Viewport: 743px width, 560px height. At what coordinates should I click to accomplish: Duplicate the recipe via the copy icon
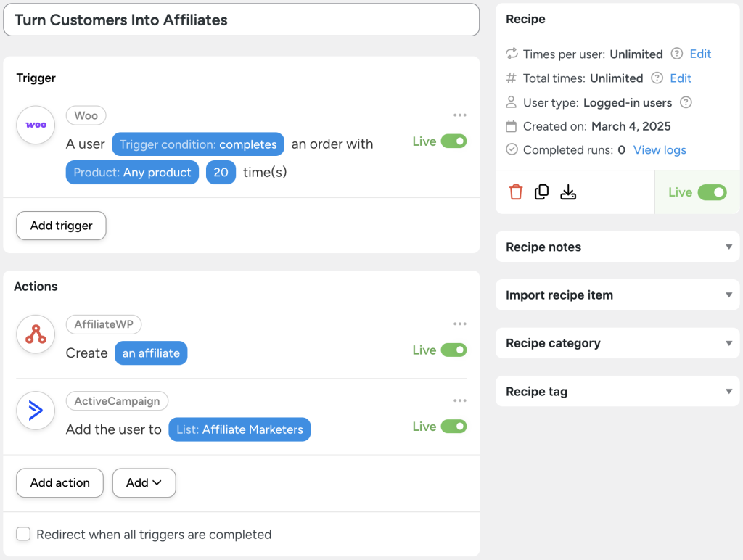(542, 192)
